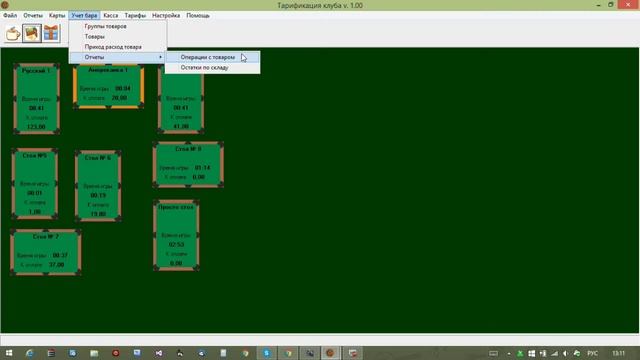640x360 pixels.
Task: Select the Стол №5 billiard table
Action: pyautogui.click(x=35, y=184)
